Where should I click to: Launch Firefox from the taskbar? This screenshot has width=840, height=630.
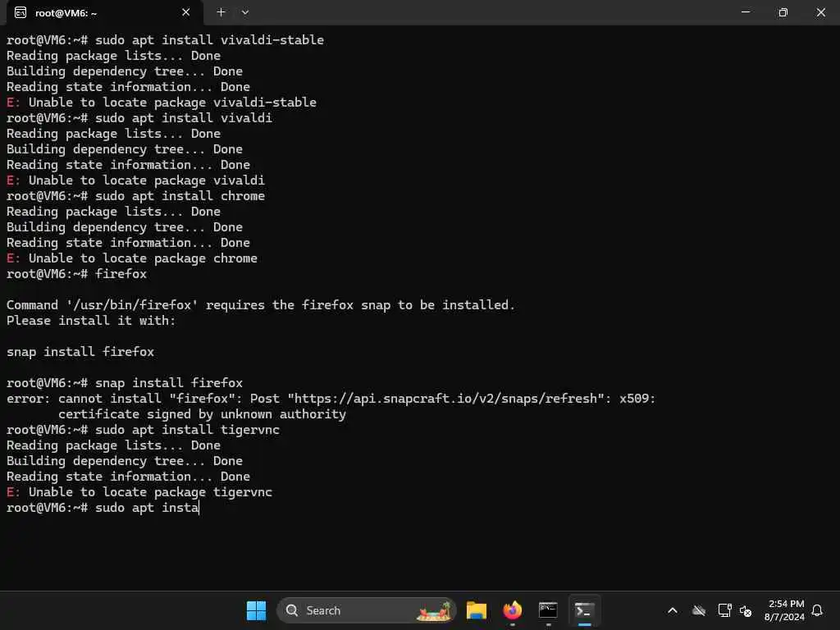point(512,610)
